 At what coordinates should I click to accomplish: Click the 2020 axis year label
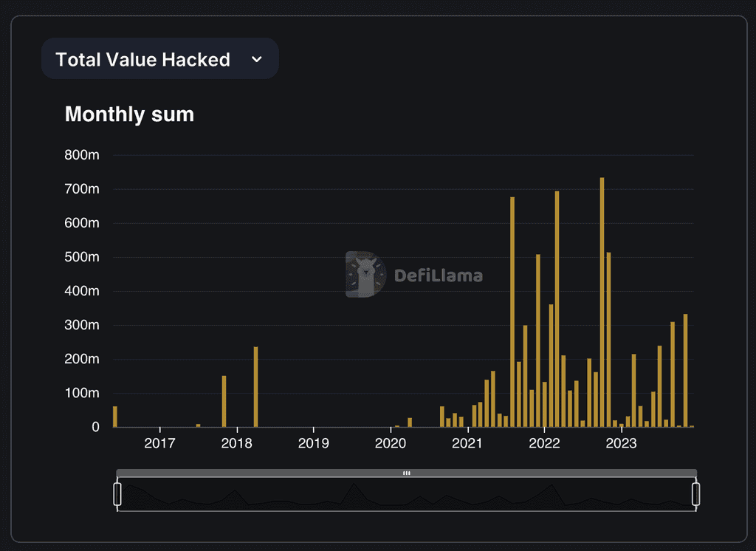pyautogui.click(x=390, y=443)
